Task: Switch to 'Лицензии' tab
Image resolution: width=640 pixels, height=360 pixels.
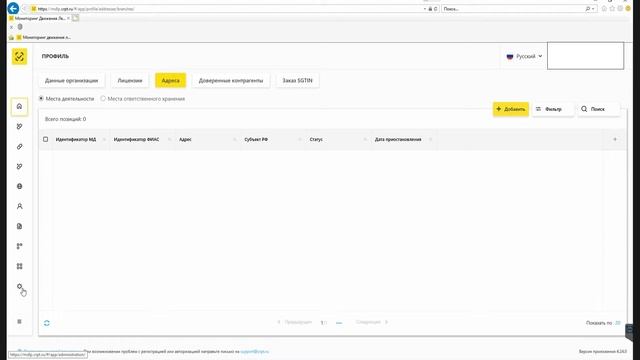Action: [130, 80]
